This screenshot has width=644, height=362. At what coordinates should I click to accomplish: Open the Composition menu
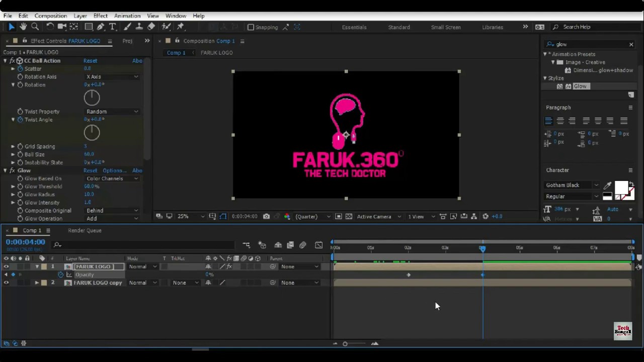click(x=50, y=16)
